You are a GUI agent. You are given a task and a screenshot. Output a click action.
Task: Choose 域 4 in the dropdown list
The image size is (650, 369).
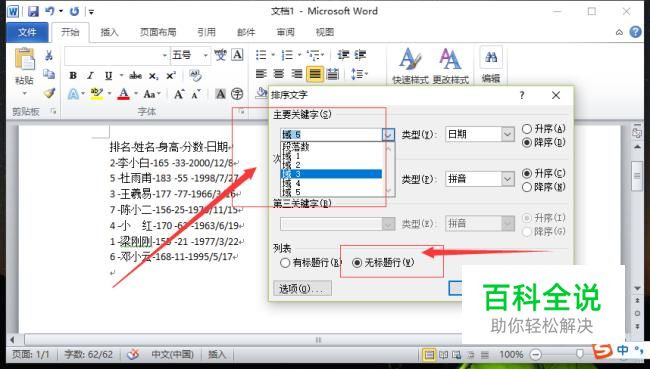pyautogui.click(x=331, y=183)
